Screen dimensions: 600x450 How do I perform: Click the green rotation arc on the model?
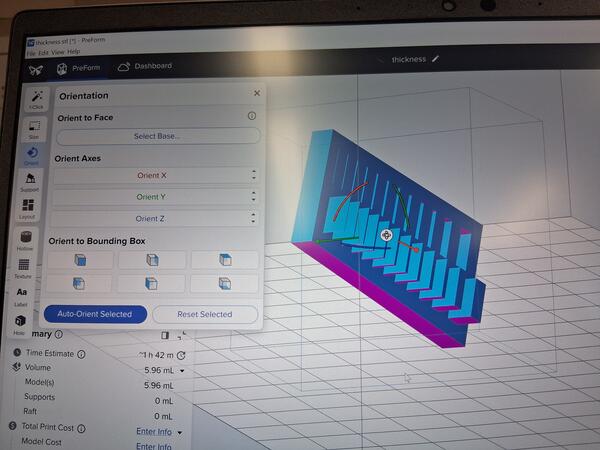(403, 206)
